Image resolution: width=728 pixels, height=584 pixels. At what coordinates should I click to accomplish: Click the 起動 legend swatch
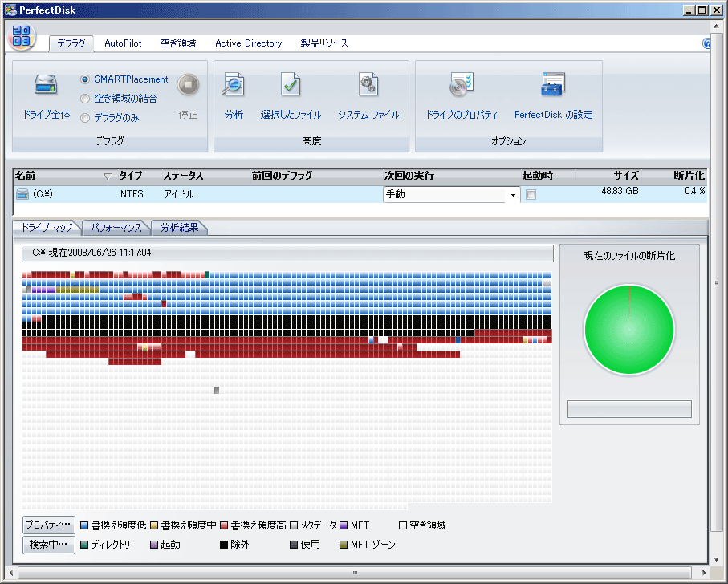tap(154, 545)
